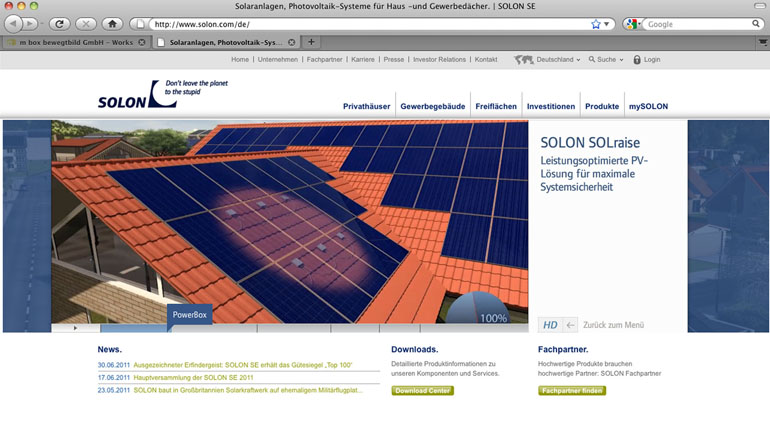Viewport: 770px width, 433px height.
Task: Bookmark this page with the star icon
Action: [596, 24]
